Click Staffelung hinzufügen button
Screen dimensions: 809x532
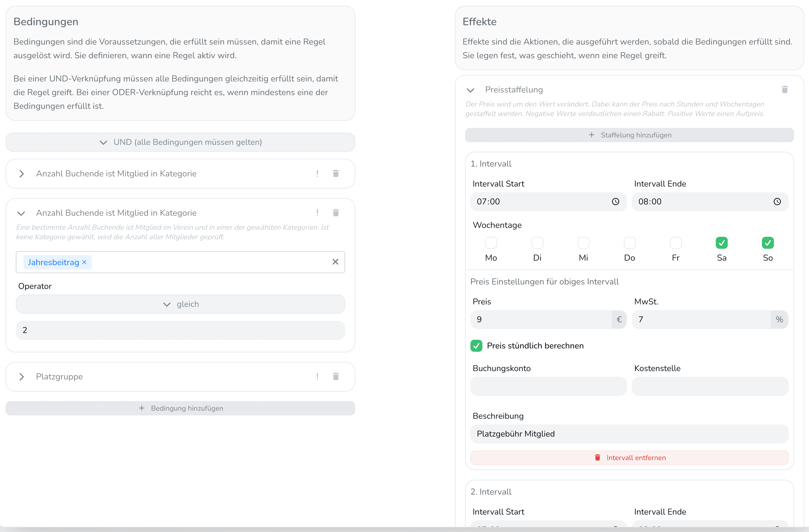[x=629, y=135]
